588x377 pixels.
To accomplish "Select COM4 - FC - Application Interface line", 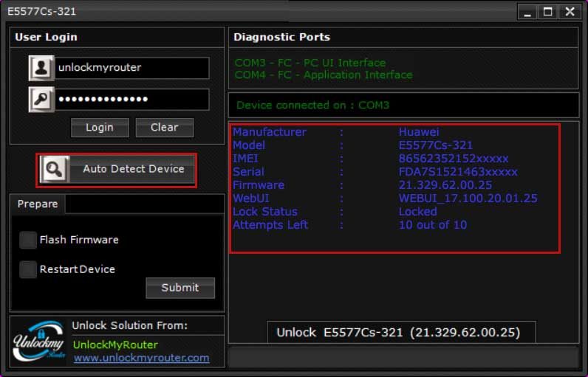I will coord(324,75).
